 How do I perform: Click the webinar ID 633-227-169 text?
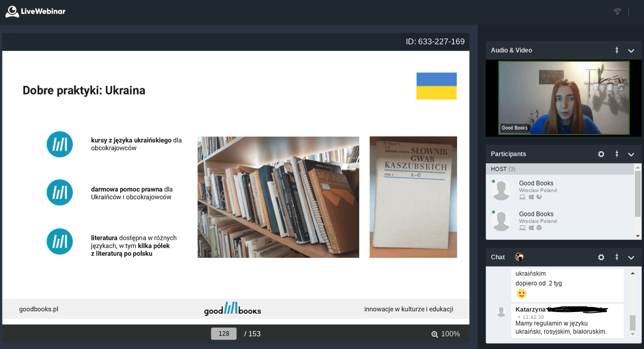(x=435, y=42)
